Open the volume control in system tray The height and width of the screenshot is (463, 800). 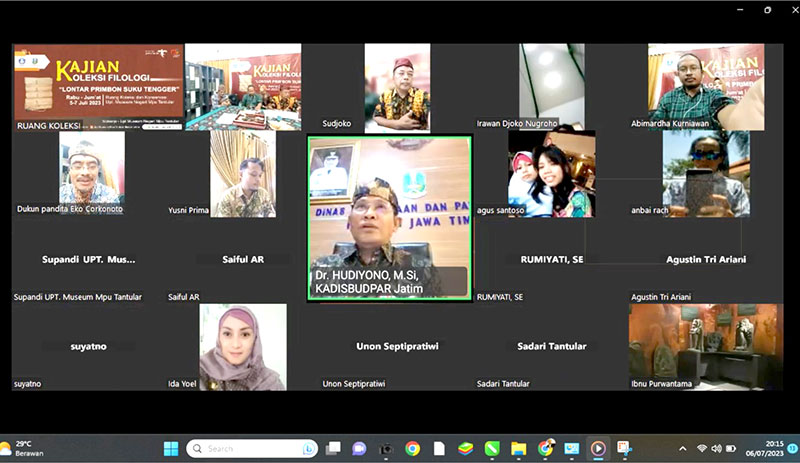tap(717, 448)
